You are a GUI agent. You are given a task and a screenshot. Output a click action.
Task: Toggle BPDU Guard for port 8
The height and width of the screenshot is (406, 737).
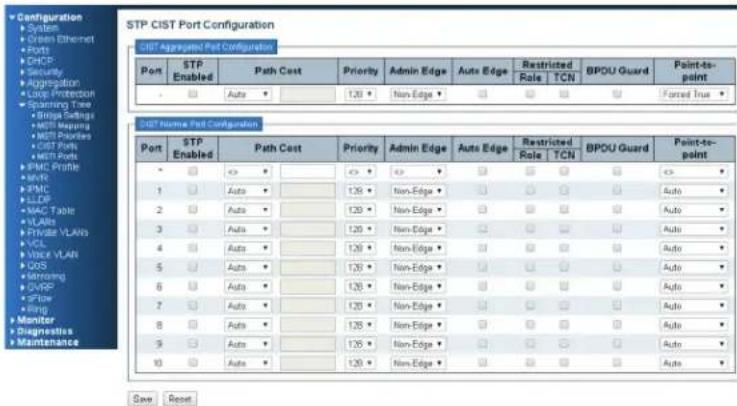pos(617,325)
